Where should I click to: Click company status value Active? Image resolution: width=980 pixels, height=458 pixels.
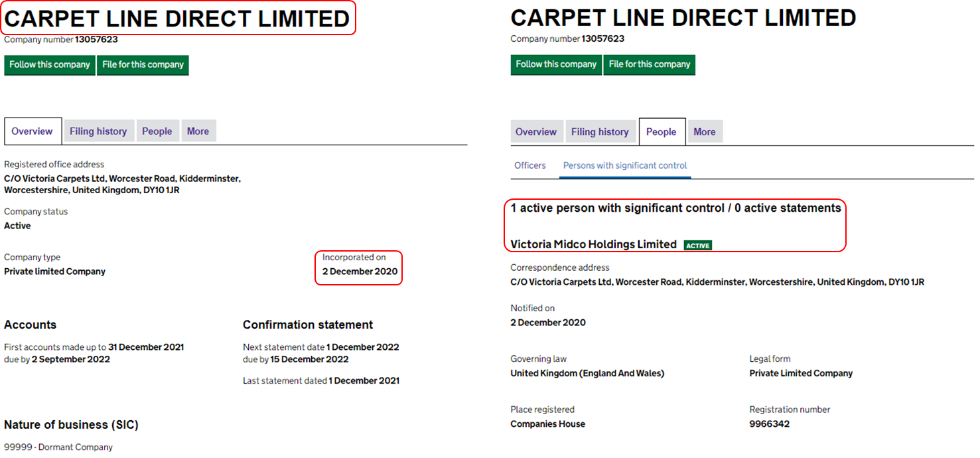click(x=17, y=226)
